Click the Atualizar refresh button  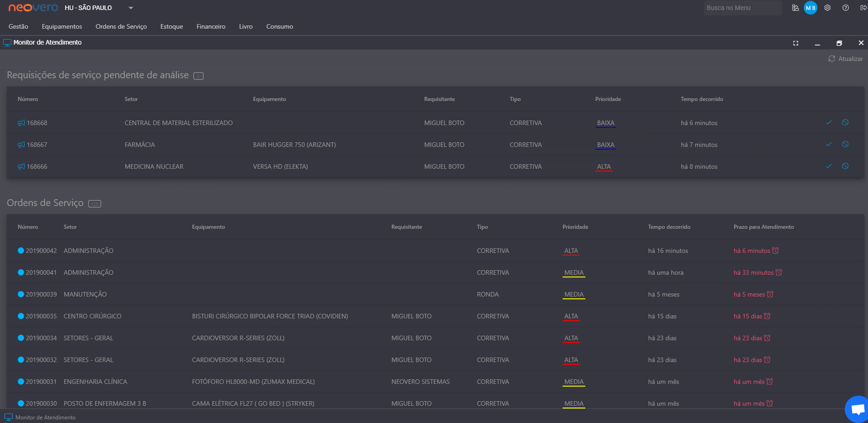click(x=845, y=59)
